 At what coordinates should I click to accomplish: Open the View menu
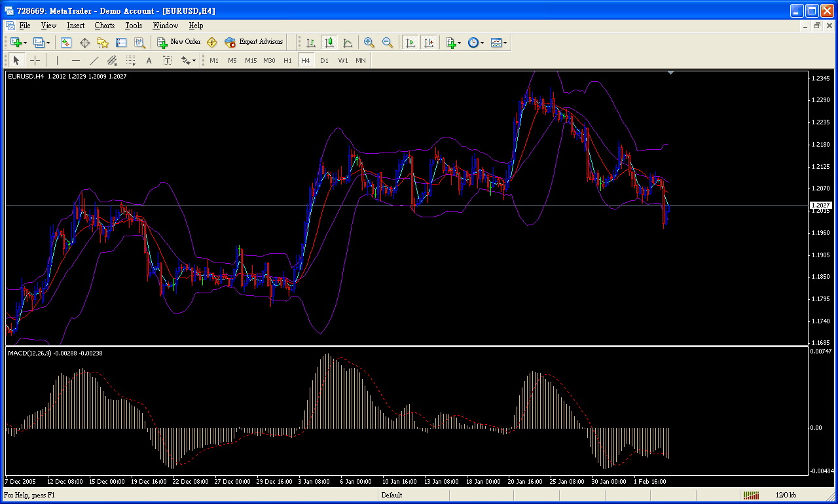coord(48,26)
